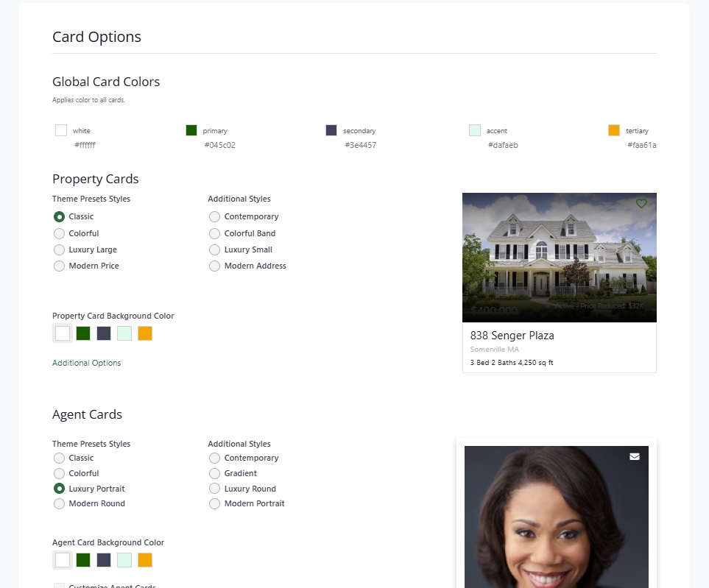The width and height of the screenshot is (709, 588).
Task: Enable the Contemporary additional style for property cards
Action: (x=214, y=216)
